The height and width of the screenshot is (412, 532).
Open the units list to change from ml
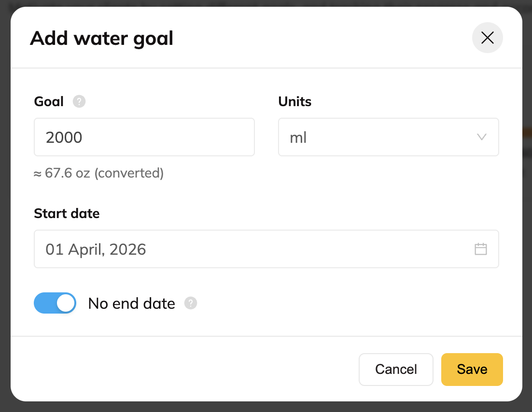[388, 137]
